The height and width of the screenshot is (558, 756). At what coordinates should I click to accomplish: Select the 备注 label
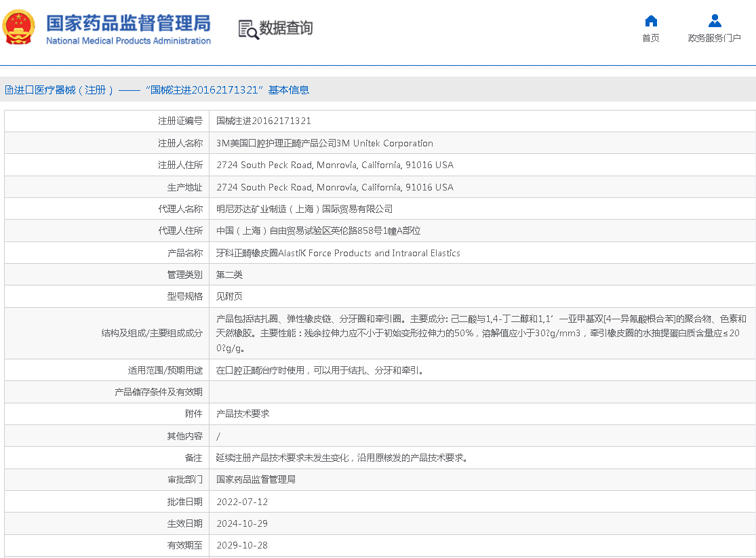pos(194,458)
